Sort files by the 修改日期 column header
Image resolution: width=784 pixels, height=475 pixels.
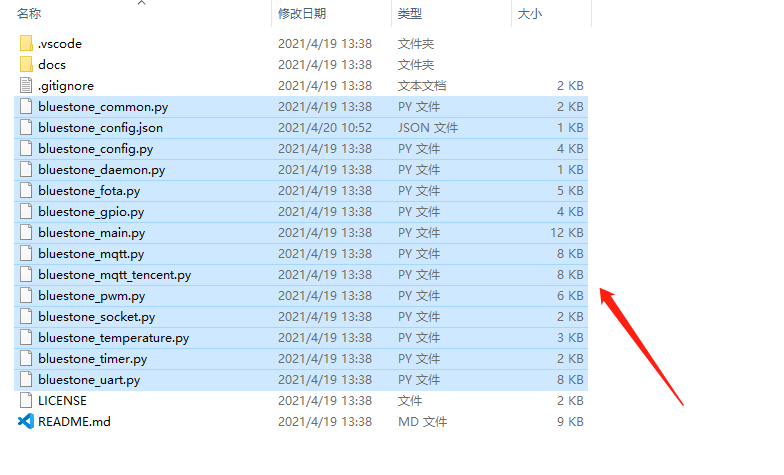(302, 14)
